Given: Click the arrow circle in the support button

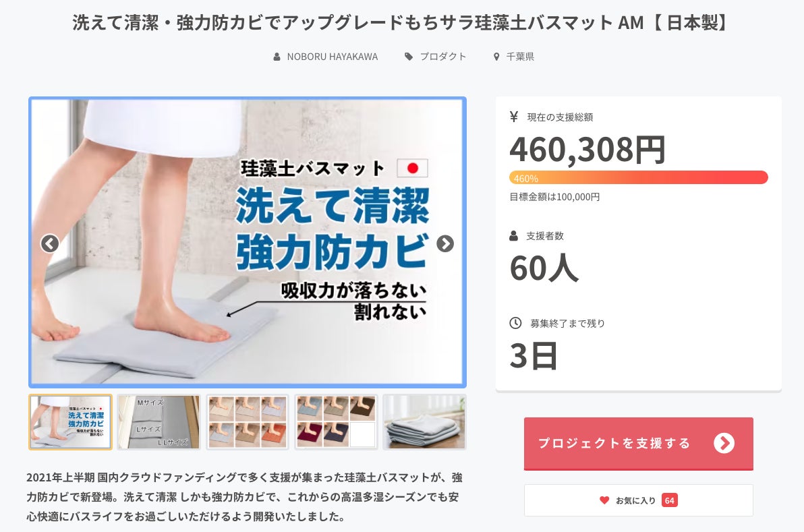Looking at the screenshot, I should (x=724, y=443).
